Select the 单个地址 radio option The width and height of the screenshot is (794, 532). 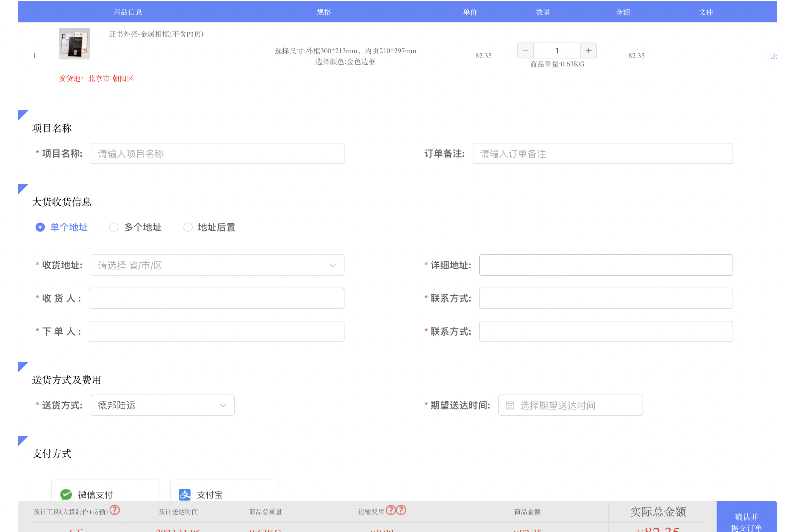tap(61, 227)
